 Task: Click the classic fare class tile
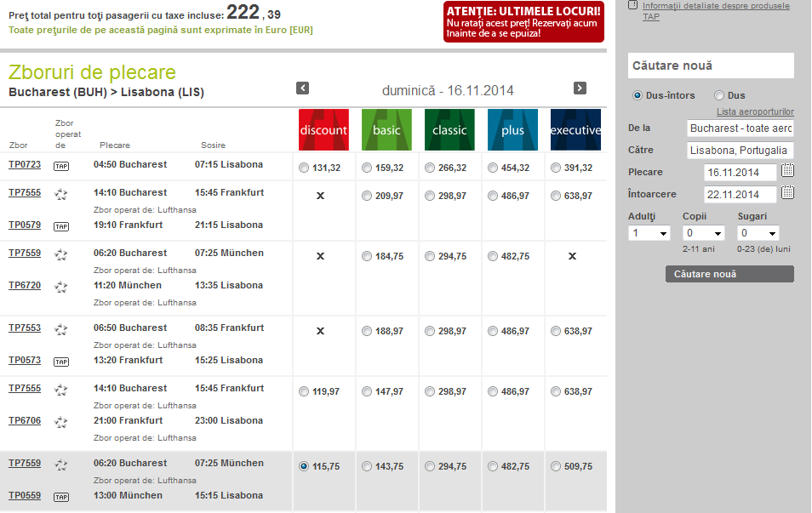pyautogui.click(x=449, y=129)
